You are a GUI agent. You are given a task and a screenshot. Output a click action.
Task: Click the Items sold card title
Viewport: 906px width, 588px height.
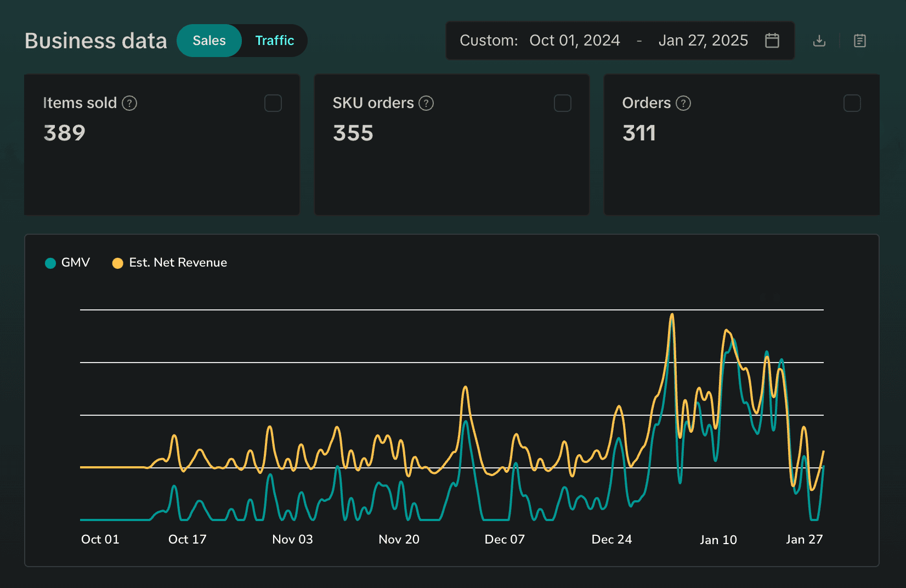(x=80, y=103)
